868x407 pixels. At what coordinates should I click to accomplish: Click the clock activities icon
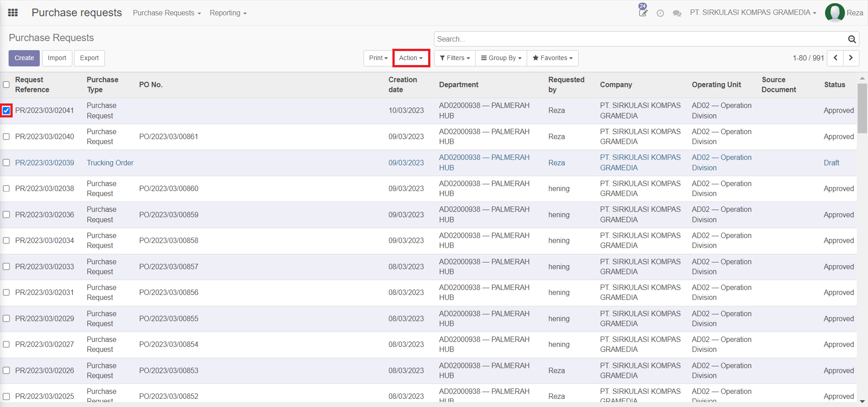point(660,13)
